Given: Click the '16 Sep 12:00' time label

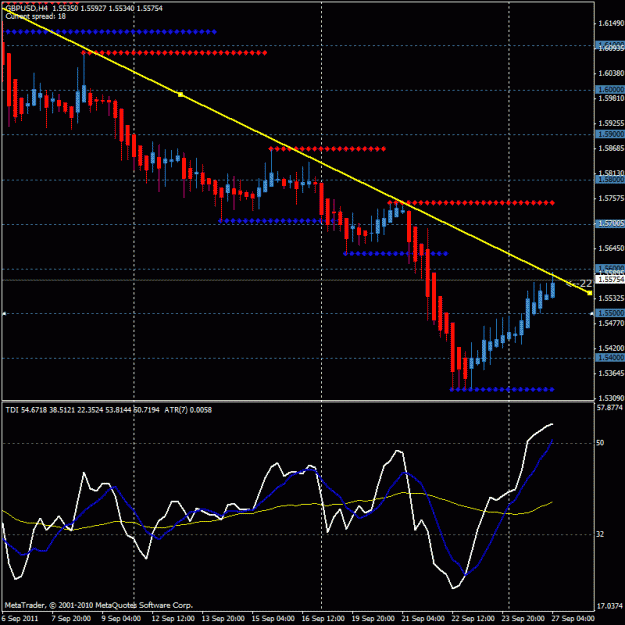Looking at the screenshot, I should (x=323, y=619).
